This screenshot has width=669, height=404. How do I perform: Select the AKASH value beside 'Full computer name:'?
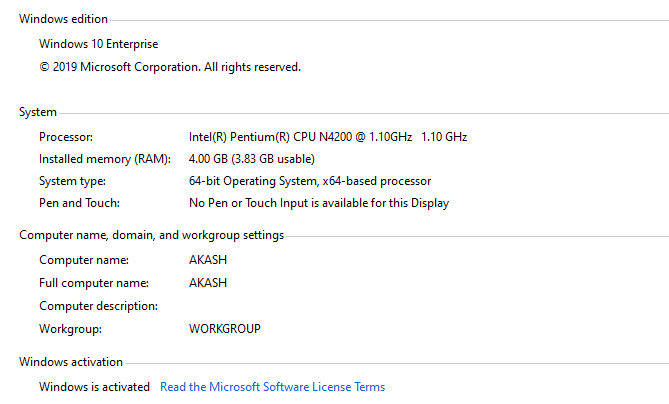click(x=208, y=283)
